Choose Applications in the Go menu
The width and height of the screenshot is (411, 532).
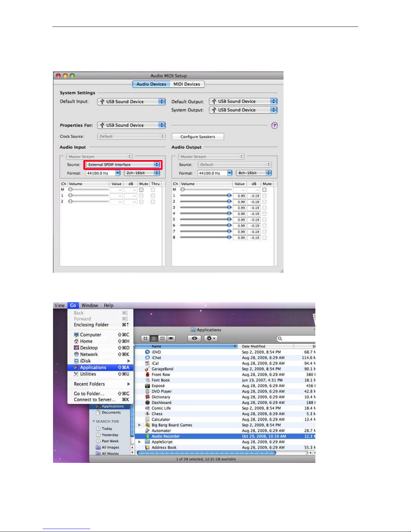click(101, 368)
